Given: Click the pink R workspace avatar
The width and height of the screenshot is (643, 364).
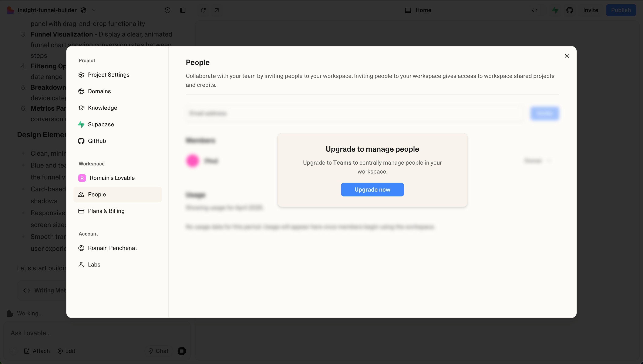Looking at the screenshot, I should tap(82, 178).
